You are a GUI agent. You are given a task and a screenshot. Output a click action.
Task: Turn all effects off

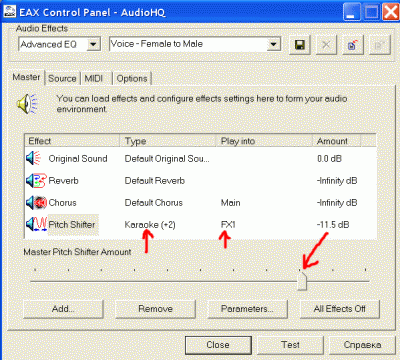click(340, 309)
